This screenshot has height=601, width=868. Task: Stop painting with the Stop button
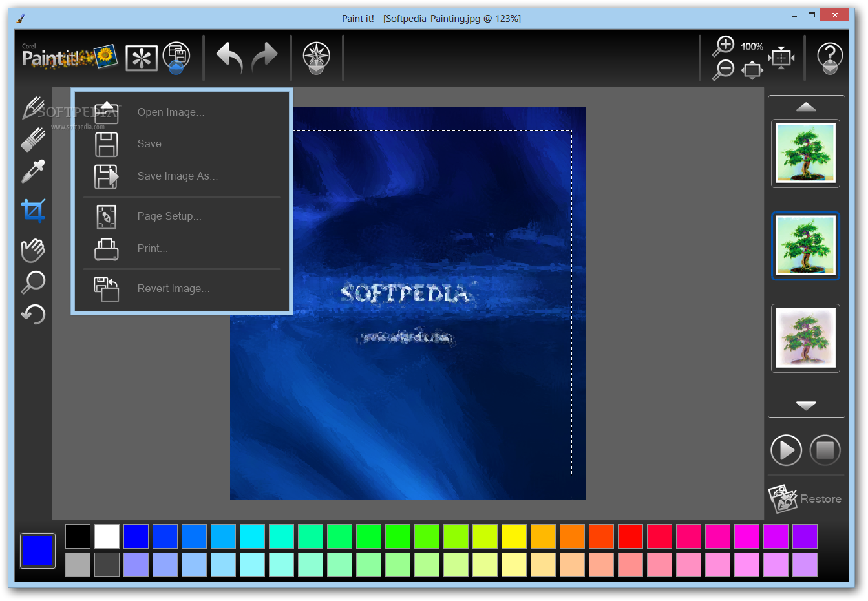pyautogui.click(x=825, y=450)
